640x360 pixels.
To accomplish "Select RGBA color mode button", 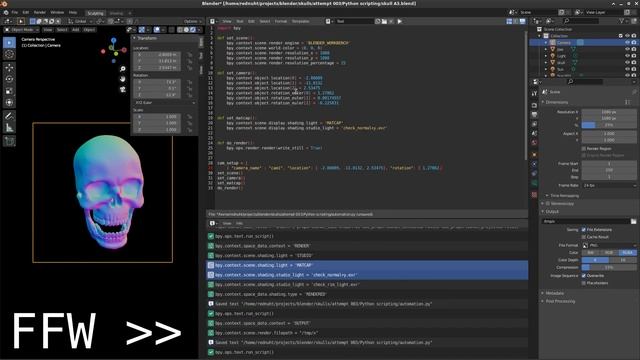I will pos(627,253).
